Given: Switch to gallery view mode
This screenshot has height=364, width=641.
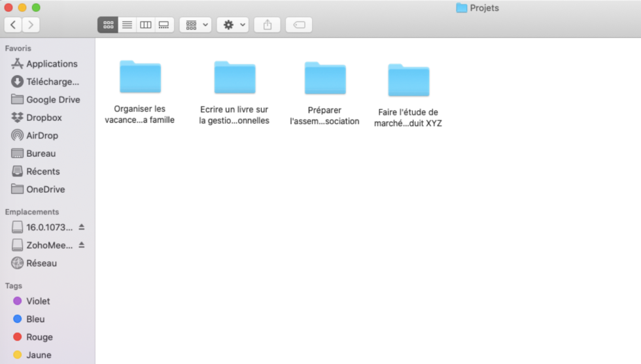Looking at the screenshot, I should tap(164, 25).
